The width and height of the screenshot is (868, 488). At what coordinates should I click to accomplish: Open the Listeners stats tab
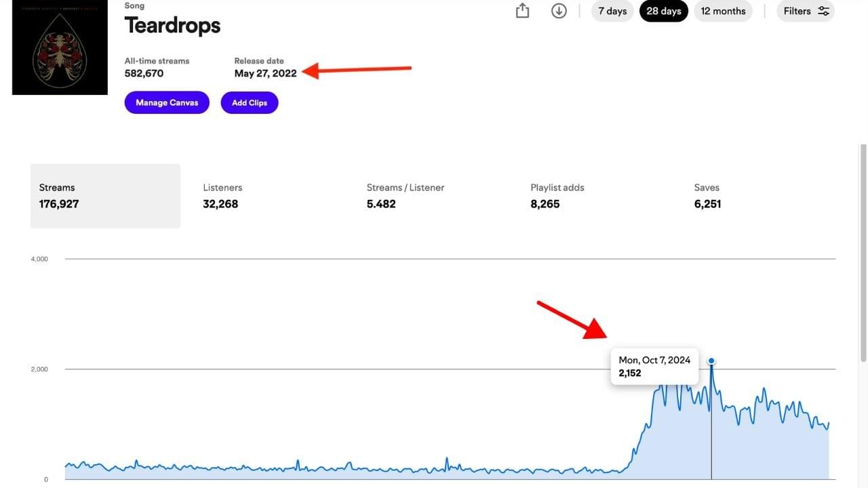pos(269,196)
